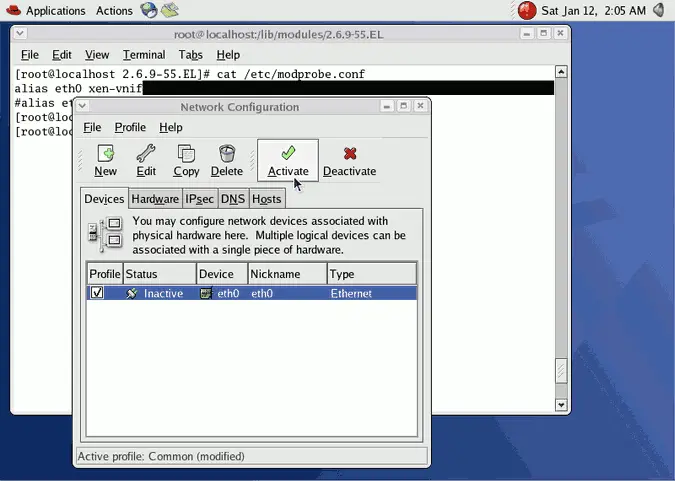Viewport: 675px width, 481px height.
Task: Open the Terminal menu in terminal window
Action: pos(144,55)
